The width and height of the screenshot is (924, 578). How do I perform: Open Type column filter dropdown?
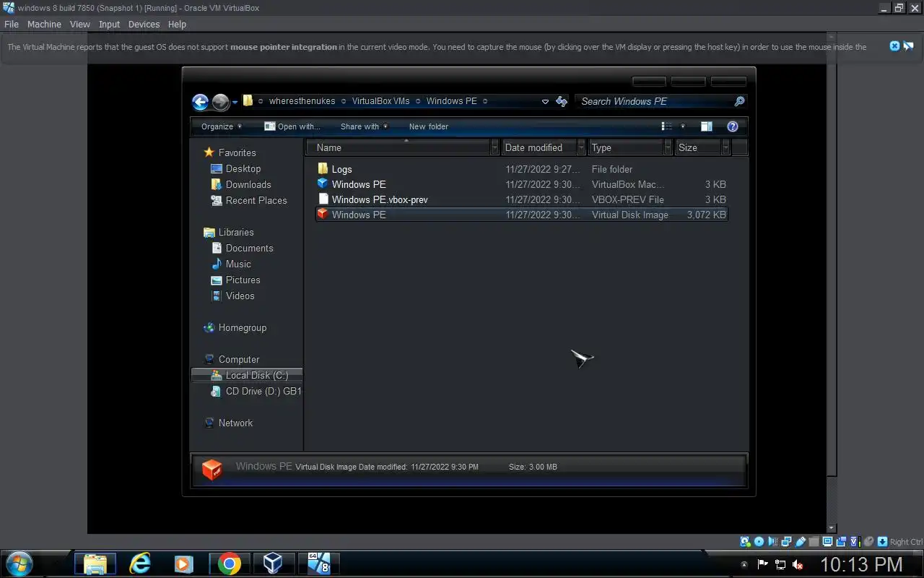(668, 147)
